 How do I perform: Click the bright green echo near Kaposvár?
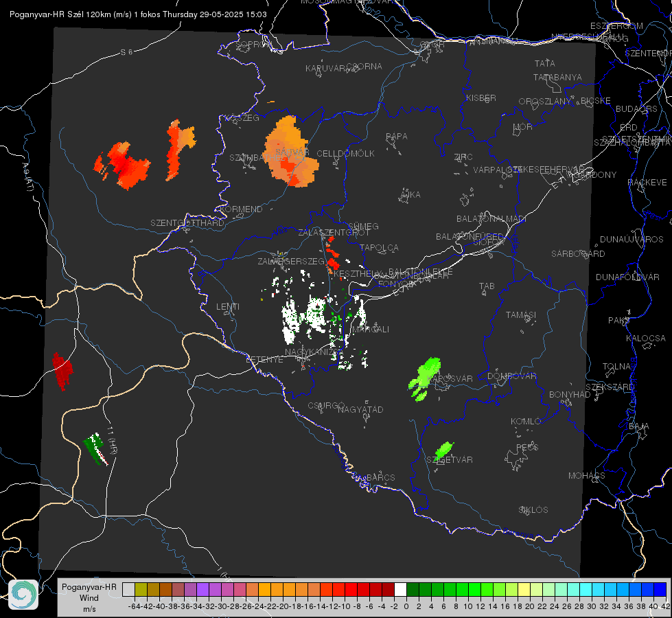pyautogui.click(x=425, y=378)
